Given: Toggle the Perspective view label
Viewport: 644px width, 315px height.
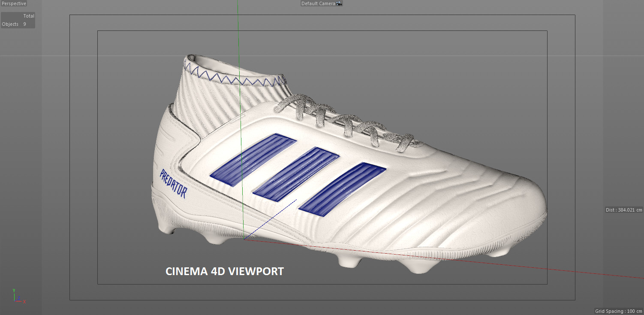Looking at the screenshot, I should [13, 3].
